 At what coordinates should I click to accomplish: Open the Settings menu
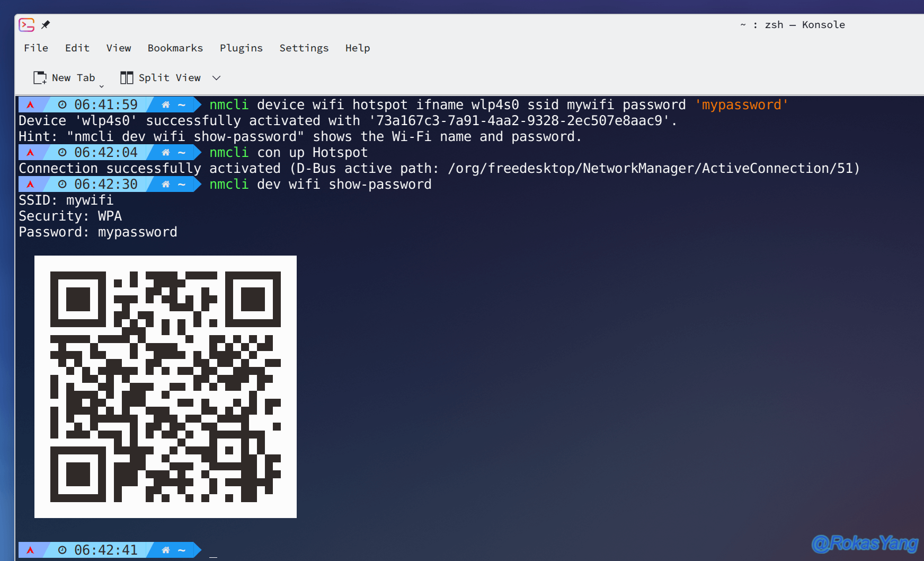[x=304, y=48]
